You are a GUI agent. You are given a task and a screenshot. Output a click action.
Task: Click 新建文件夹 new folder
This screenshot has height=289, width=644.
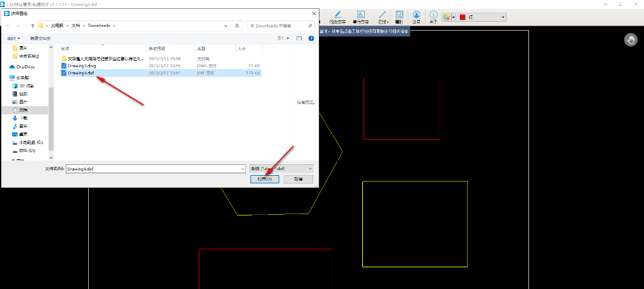coord(40,38)
